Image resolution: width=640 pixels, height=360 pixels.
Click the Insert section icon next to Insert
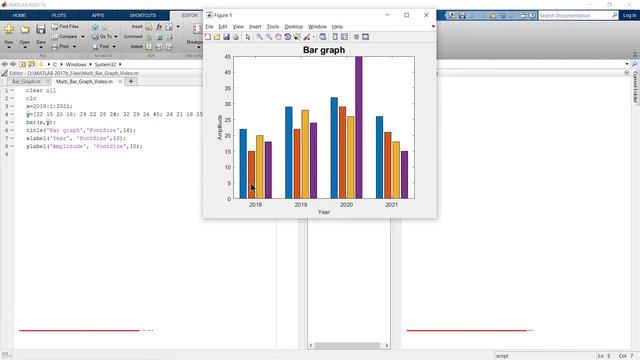(x=149, y=27)
